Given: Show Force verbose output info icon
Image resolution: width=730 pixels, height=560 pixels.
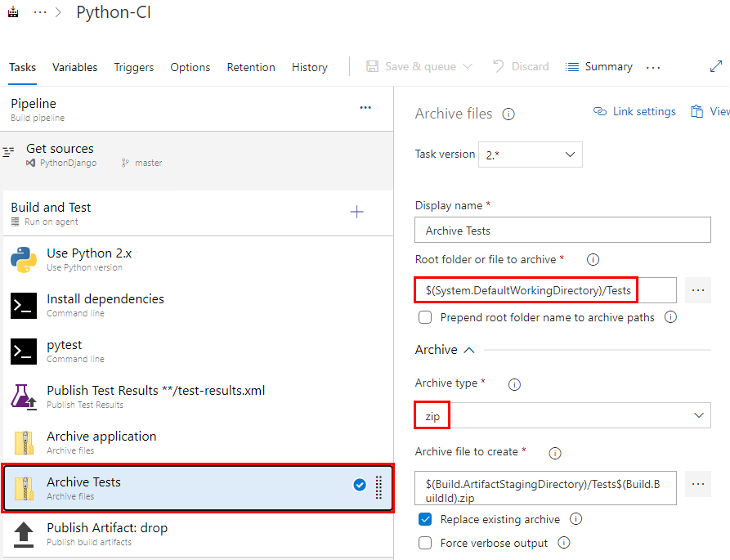Looking at the screenshot, I should (564, 543).
